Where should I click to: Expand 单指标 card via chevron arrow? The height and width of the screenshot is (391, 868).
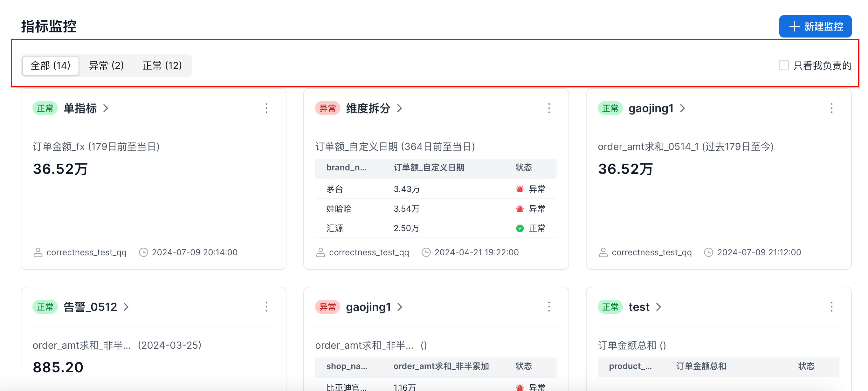pyautogui.click(x=106, y=108)
